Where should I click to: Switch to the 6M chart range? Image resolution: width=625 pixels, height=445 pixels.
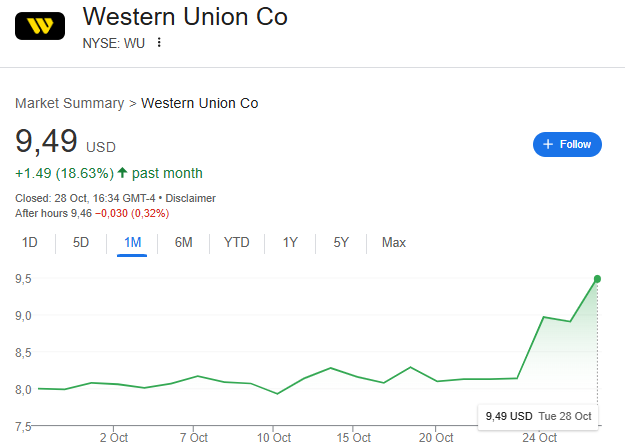[184, 242]
